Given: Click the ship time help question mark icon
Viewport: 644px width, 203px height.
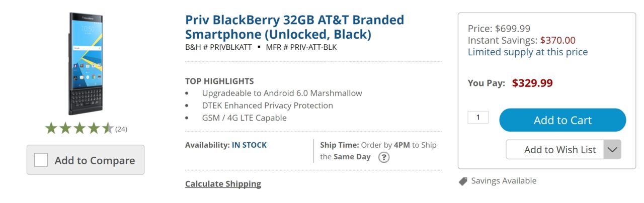Looking at the screenshot, I should [384, 157].
